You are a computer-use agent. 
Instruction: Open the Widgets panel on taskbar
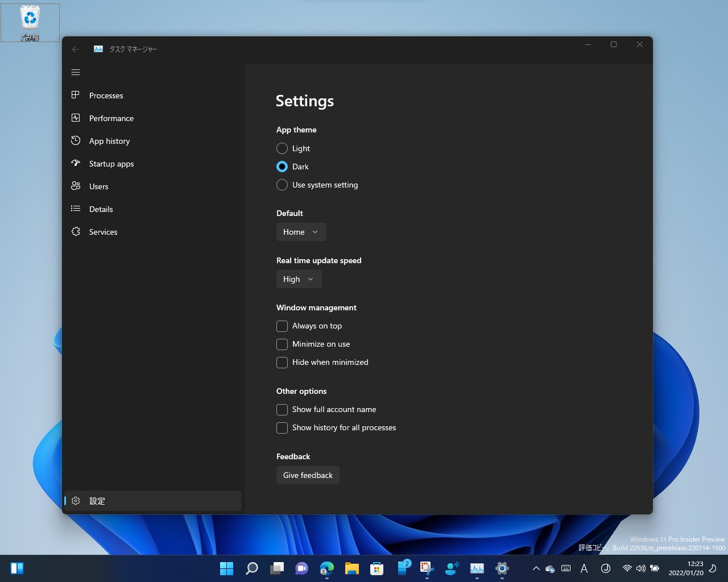(x=17, y=568)
